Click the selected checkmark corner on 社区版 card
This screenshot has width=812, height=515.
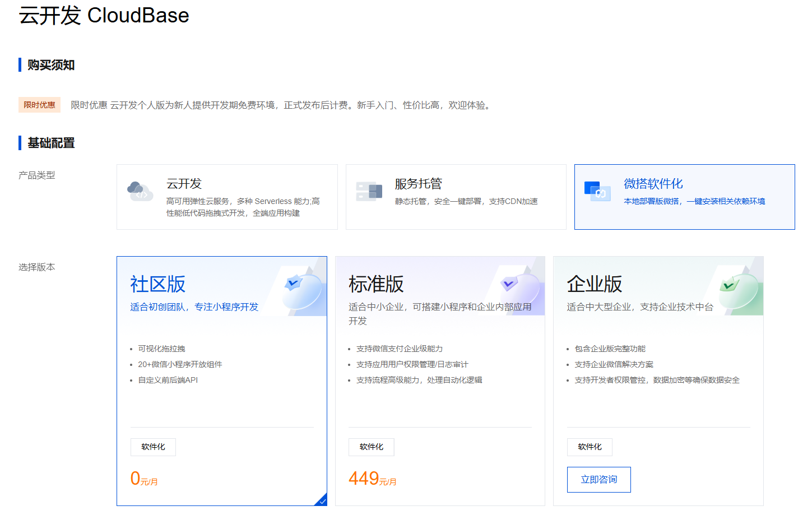(x=322, y=500)
